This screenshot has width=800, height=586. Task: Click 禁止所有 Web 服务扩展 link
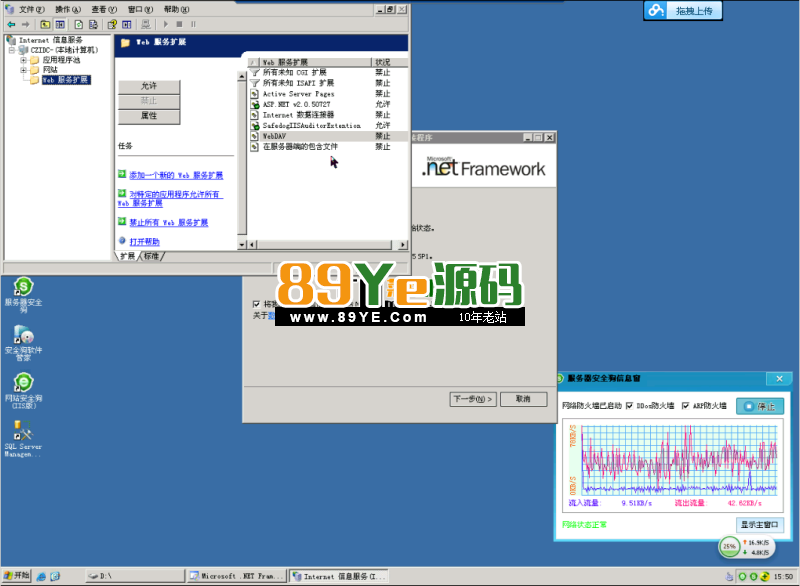(168, 223)
